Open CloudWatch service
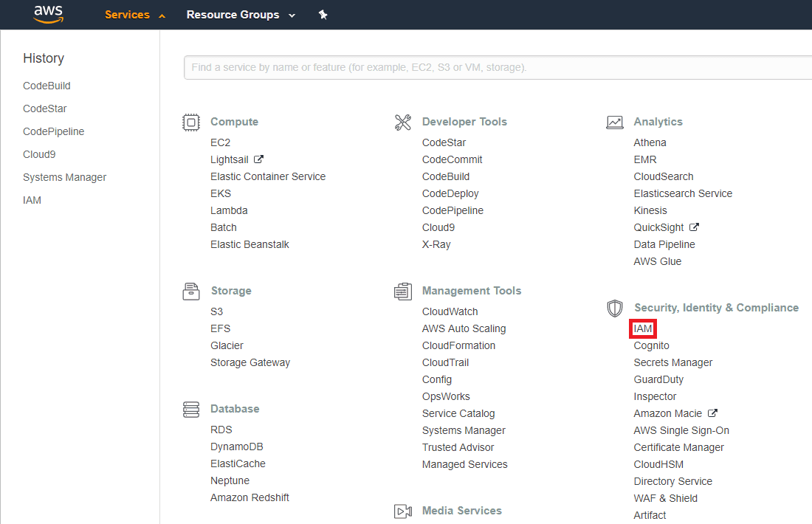The height and width of the screenshot is (524, 812). (450, 311)
